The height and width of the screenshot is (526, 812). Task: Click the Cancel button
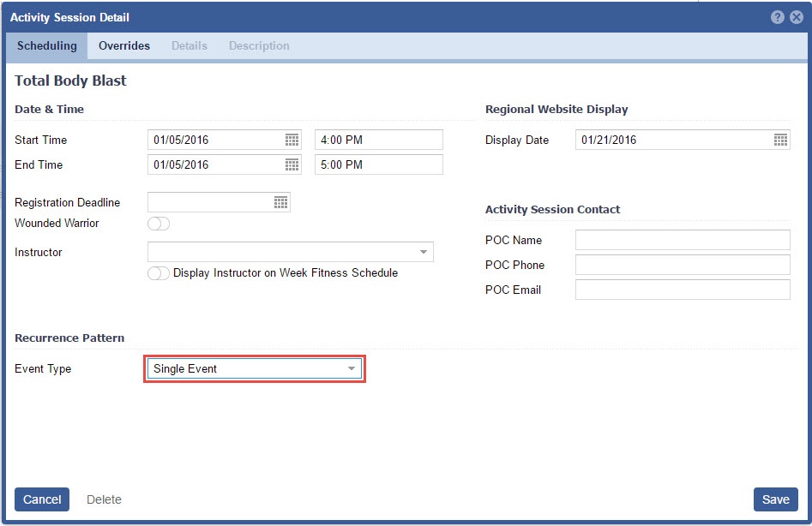[42, 499]
